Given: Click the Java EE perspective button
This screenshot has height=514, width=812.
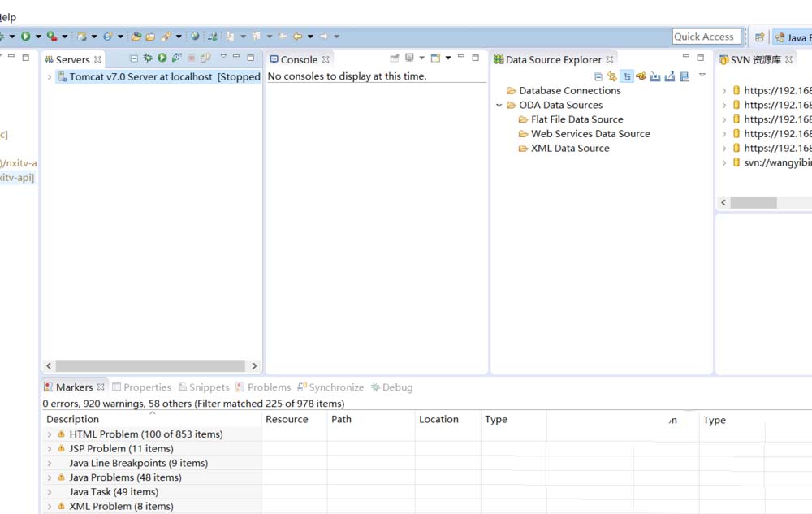Looking at the screenshot, I should point(793,37).
